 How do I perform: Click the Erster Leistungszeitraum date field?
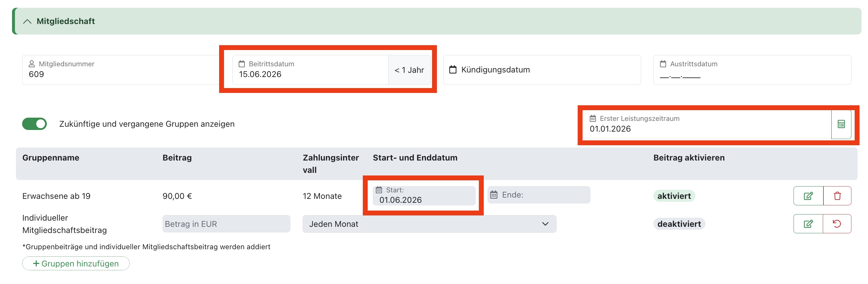(707, 124)
